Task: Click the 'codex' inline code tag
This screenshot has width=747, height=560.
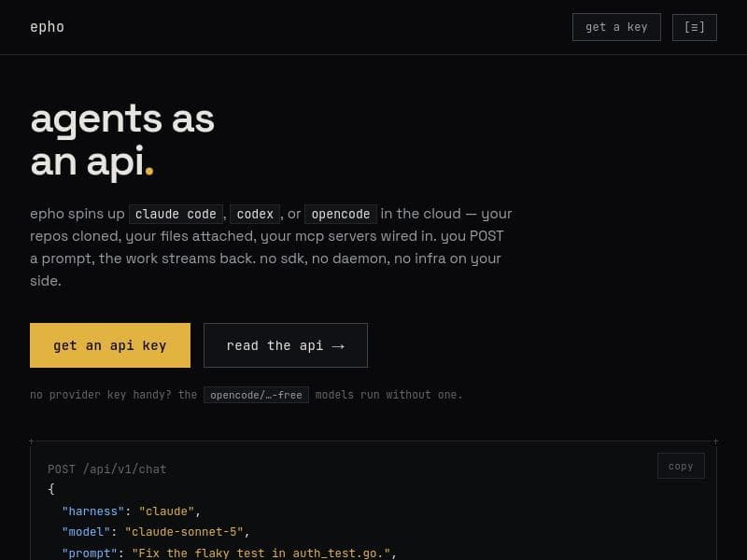Action: click(x=255, y=214)
